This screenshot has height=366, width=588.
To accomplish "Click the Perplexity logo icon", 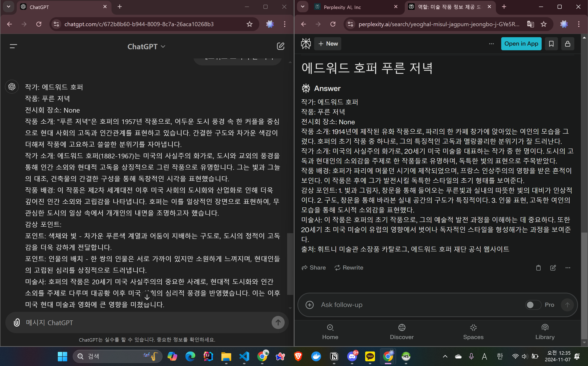I will [306, 44].
